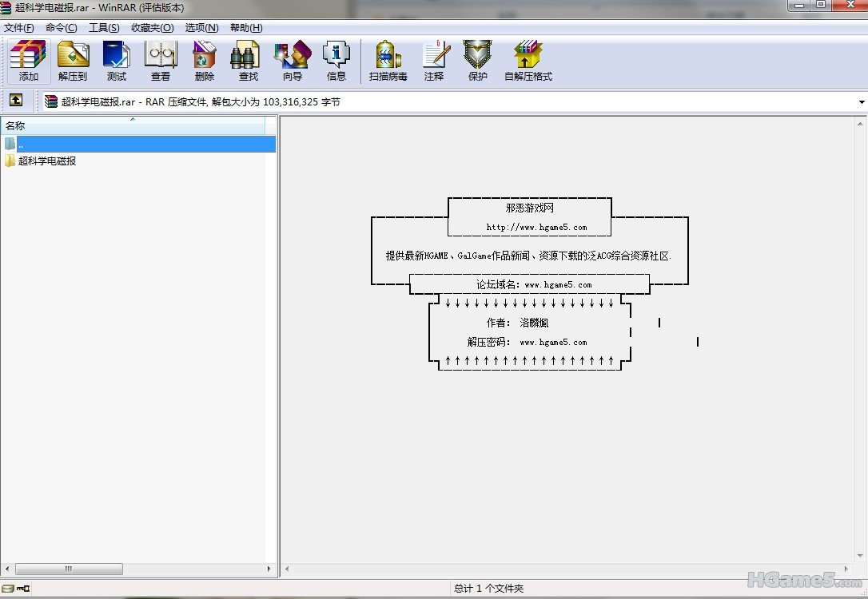This screenshot has width=868, height=599.
Task: Sort by the 名称 column header
Action: pos(133,125)
